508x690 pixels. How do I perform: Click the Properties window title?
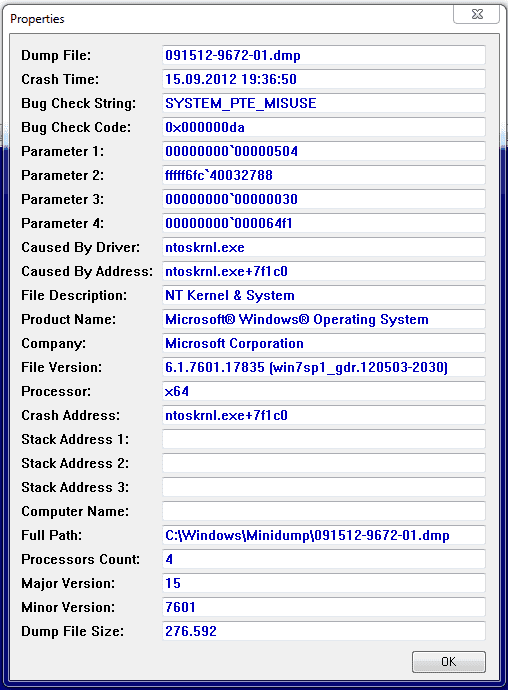[x=37, y=19]
